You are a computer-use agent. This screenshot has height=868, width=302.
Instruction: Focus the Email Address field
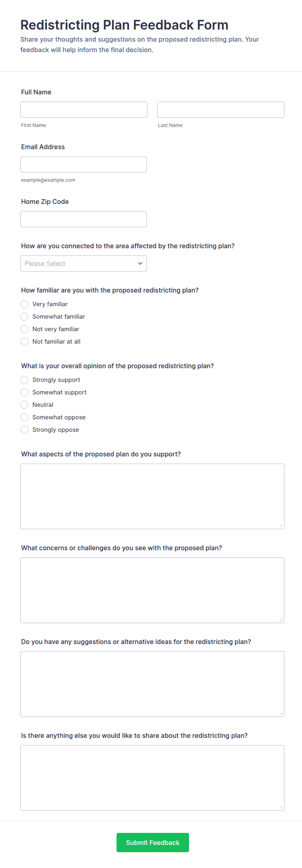coord(83,164)
